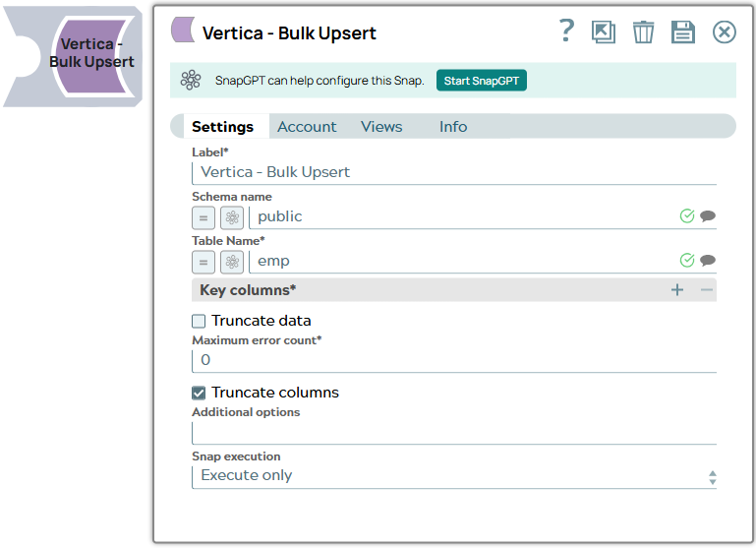Switch to the Account tab
The image size is (756, 548).
pyautogui.click(x=307, y=126)
